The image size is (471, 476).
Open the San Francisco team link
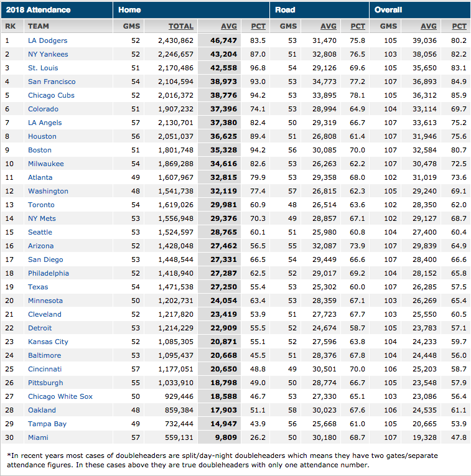[x=52, y=82]
